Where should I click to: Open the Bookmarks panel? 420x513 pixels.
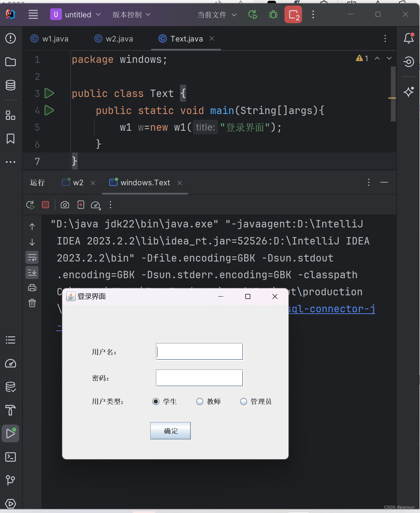tap(10, 138)
